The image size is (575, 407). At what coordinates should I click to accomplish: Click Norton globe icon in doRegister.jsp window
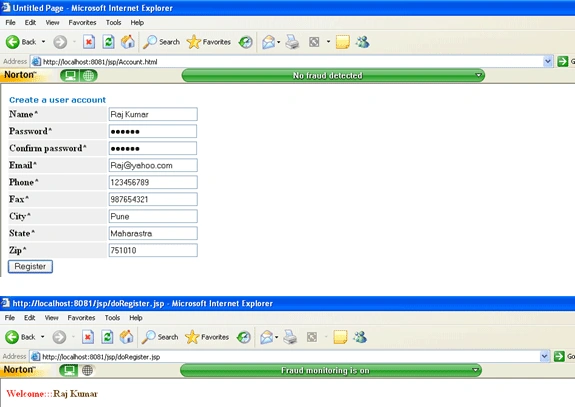(x=87, y=370)
